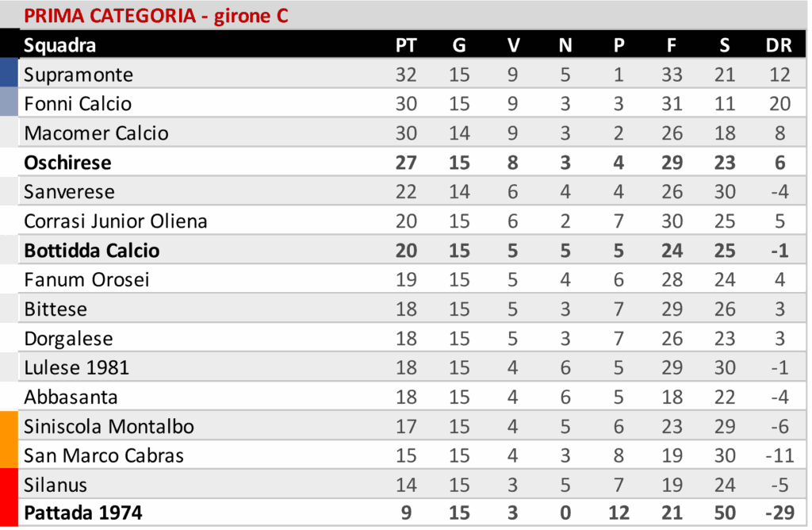Select the Squadra column header
The width and height of the screenshot is (812, 530).
coord(59,45)
